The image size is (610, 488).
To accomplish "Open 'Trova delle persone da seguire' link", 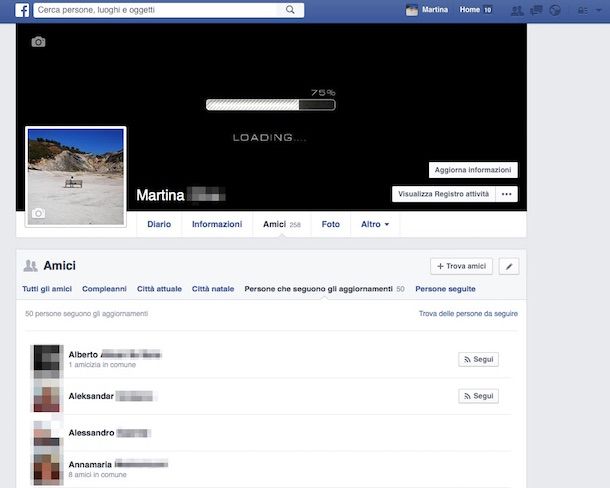I will [468, 314].
